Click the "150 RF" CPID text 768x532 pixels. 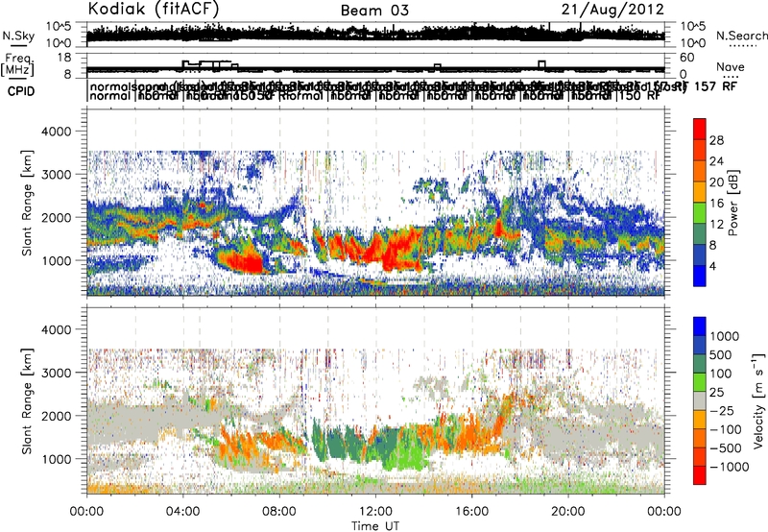click(639, 96)
